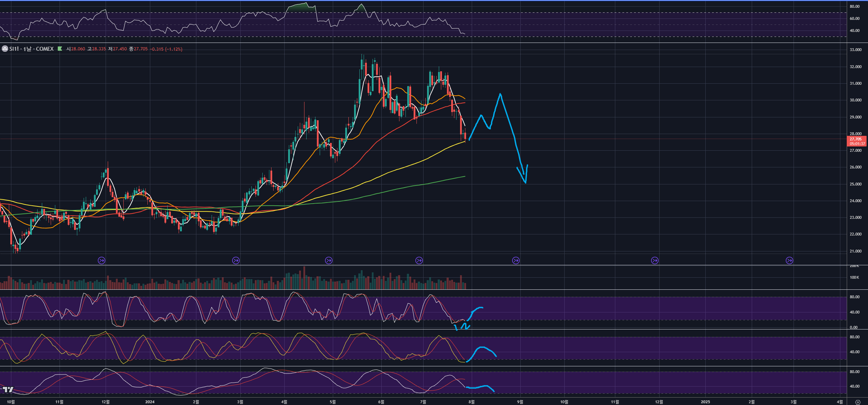Screen dimensions: 868x405
Task: Click the 29.000 price scale label
Action: click(856, 117)
